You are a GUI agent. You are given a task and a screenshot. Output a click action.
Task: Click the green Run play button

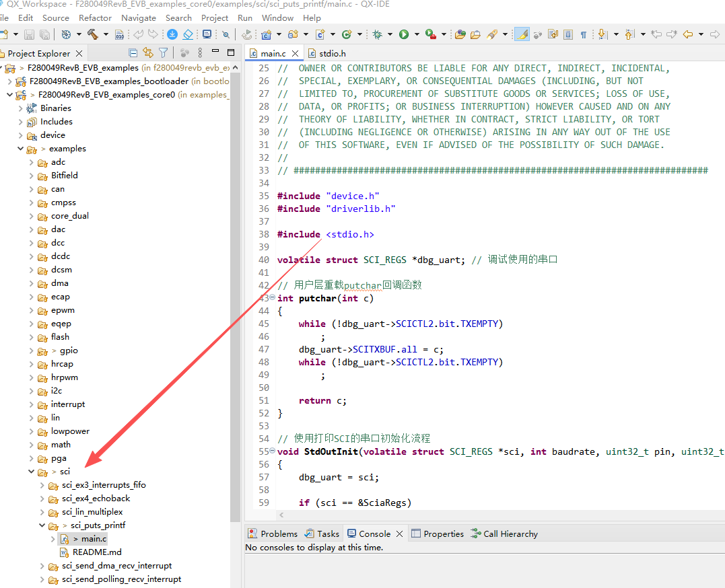[404, 34]
